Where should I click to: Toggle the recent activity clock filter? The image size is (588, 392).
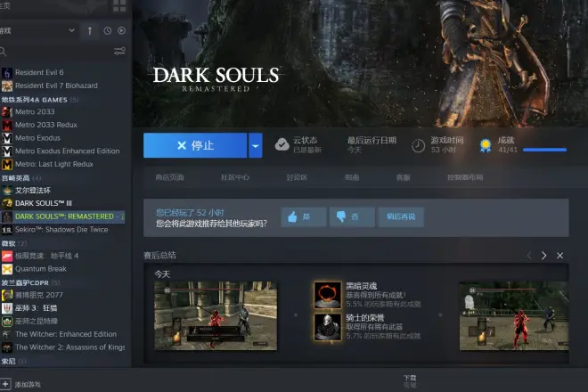pos(107,30)
